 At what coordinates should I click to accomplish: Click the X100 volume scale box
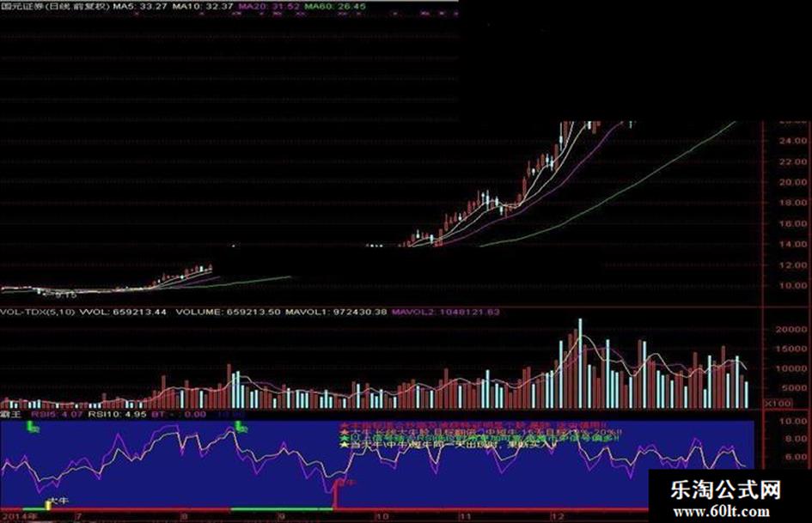(x=778, y=403)
